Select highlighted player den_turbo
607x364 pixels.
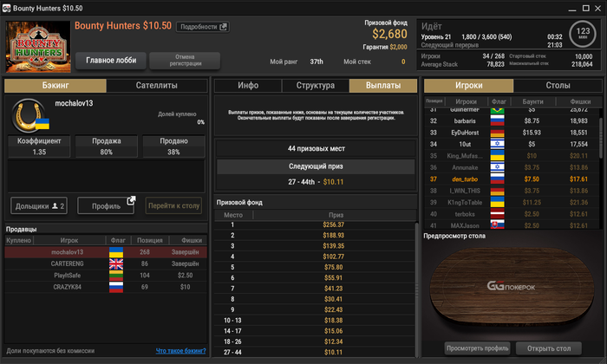pos(512,179)
